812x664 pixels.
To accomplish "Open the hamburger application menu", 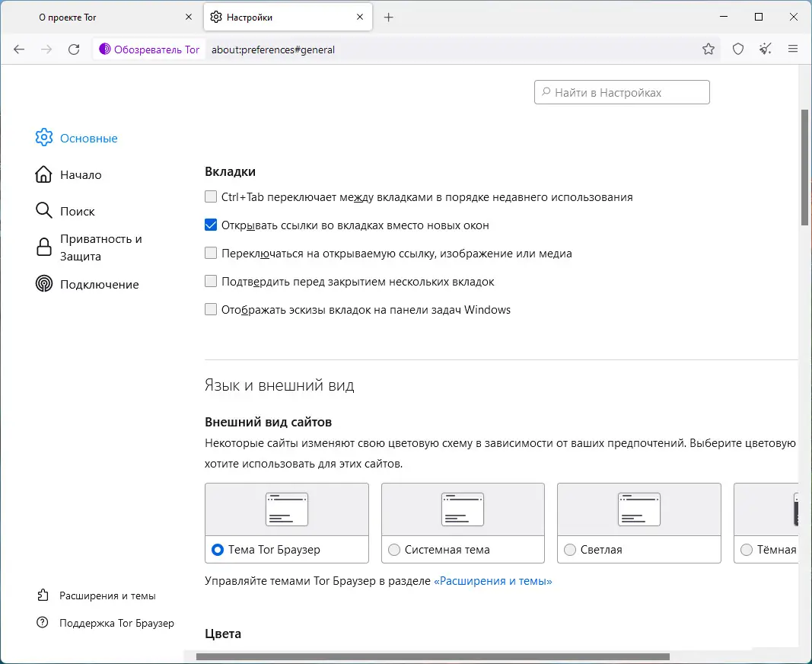I will pyautogui.click(x=792, y=49).
